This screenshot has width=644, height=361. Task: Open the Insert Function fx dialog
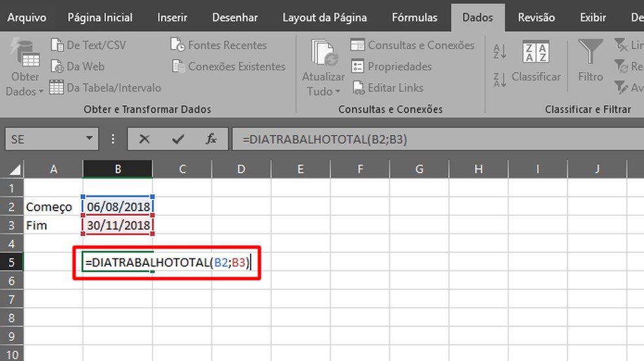coord(211,139)
